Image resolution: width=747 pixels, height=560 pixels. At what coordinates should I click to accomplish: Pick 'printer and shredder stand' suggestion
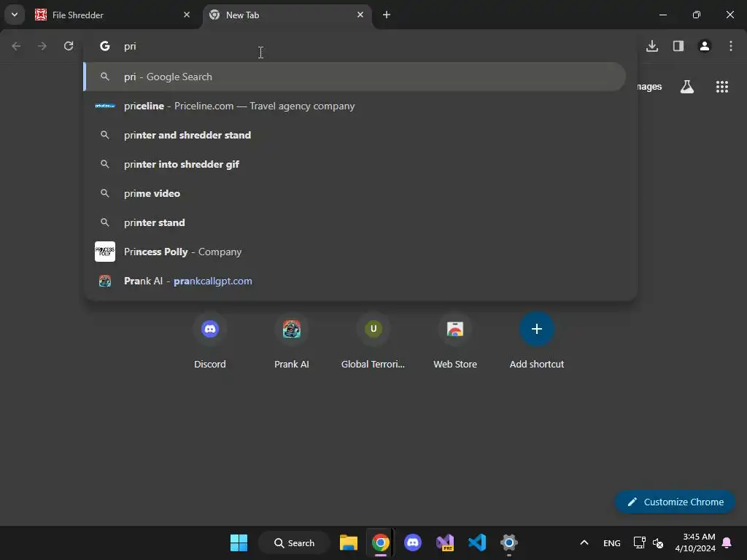coord(355,135)
